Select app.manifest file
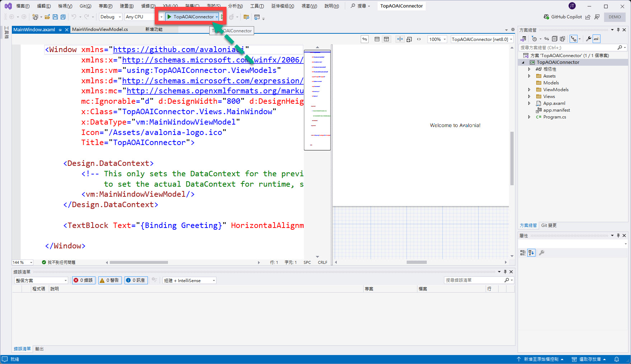The image size is (631, 364). [556, 110]
